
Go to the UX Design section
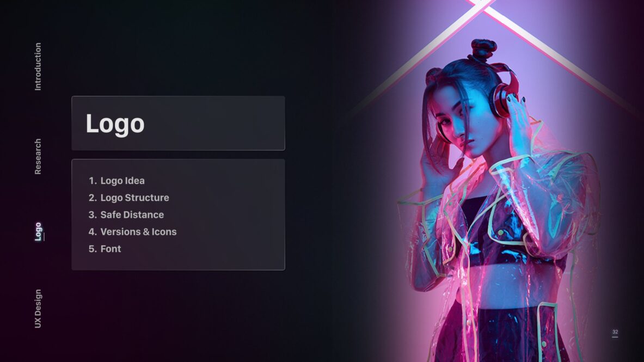click(38, 309)
